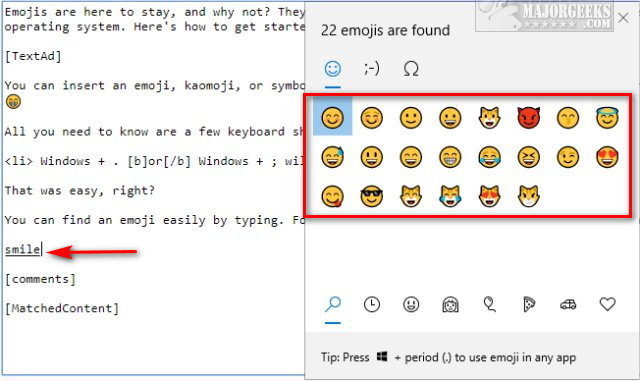Open the recently used clock category
The width and height of the screenshot is (640, 381).
coord(371,305)
